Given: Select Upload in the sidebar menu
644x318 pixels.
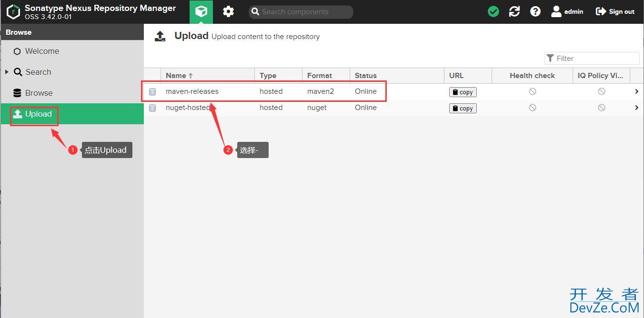Looking at the screenshot, I should tap(72, 114).
